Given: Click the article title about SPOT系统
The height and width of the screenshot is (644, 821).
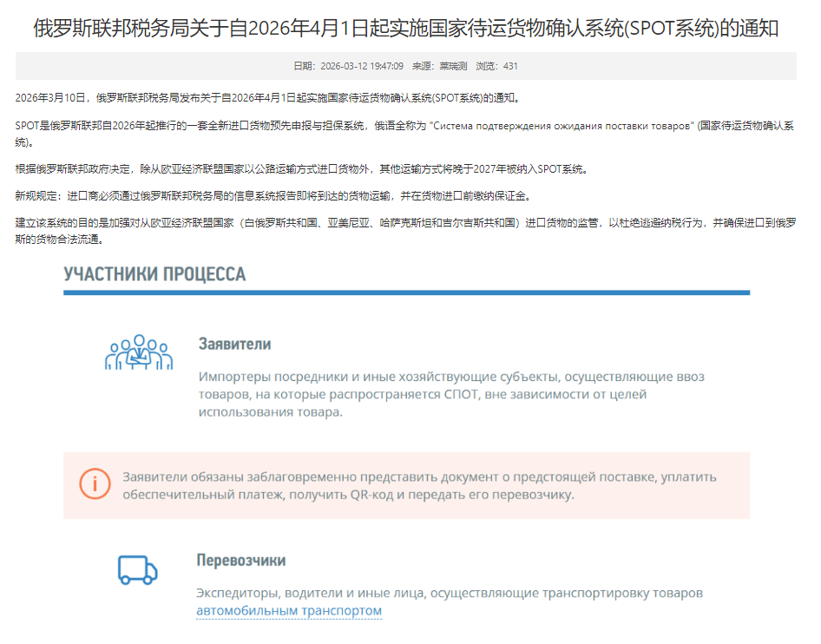Looking at the screenshot, I should click(406, 28).
